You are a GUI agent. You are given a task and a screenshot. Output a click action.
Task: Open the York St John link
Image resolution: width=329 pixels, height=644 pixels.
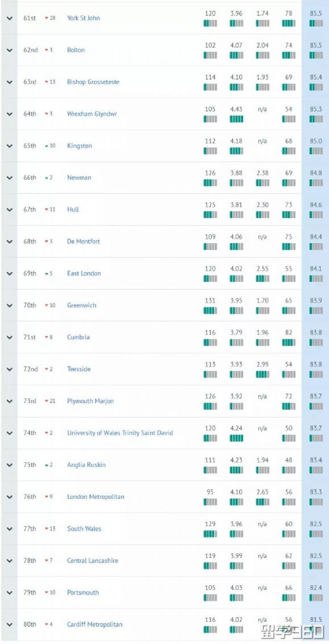pos(84,18)
